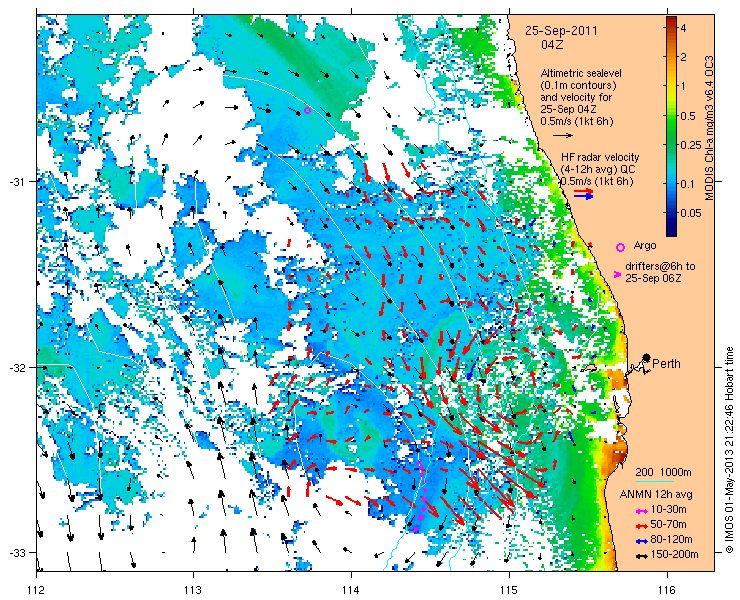
Task: Click the colorbar tick label 0.5
Action: [688, 116]
